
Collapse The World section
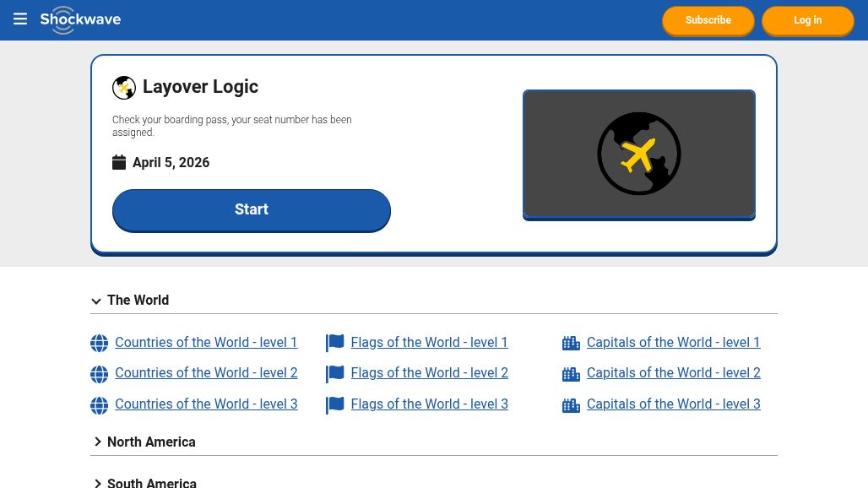point(96,301)
